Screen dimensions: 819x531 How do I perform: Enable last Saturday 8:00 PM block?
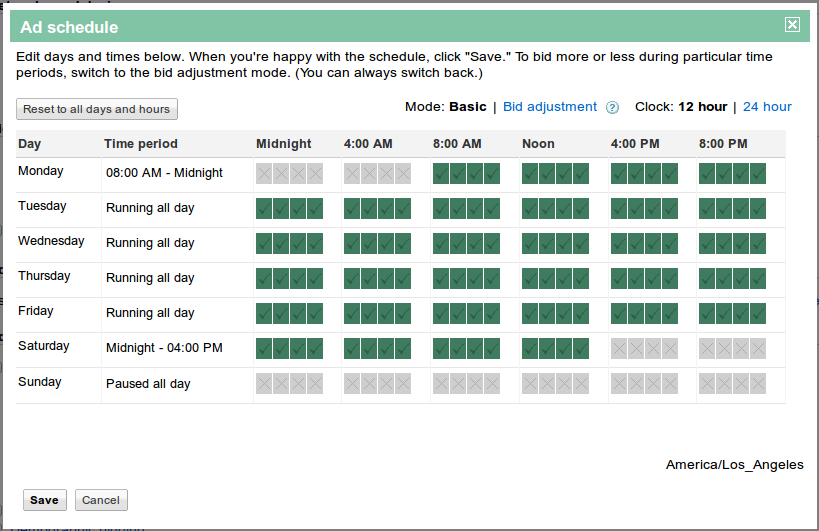(x=758, y=349)
